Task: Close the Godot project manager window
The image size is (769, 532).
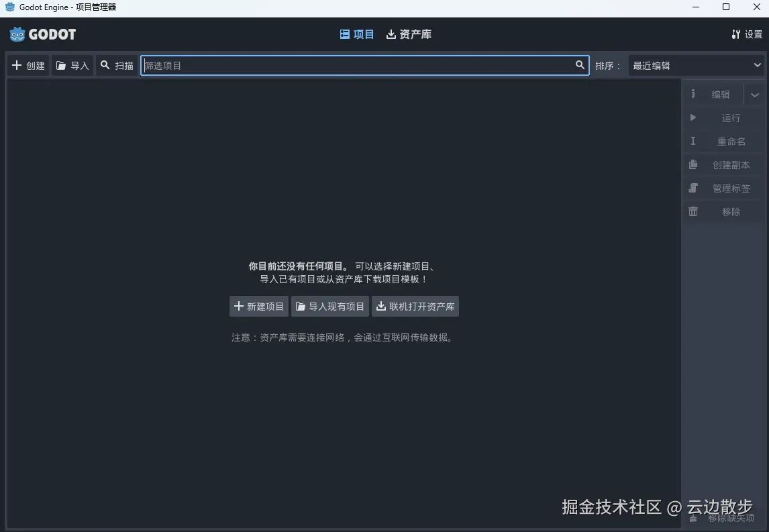Action: click(756, 7)
